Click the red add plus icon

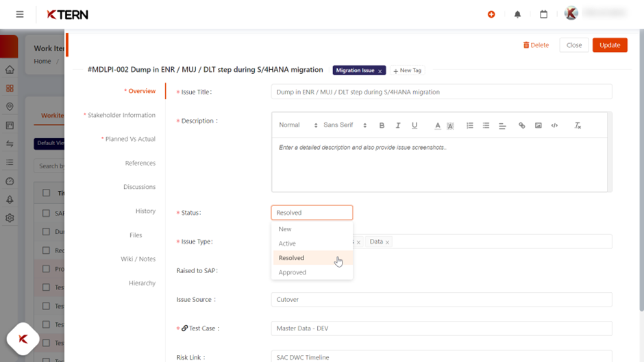(x=491, y=14)
